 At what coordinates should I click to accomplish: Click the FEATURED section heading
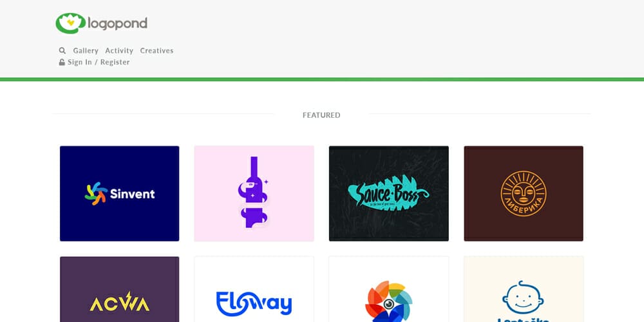coord(321,115)
